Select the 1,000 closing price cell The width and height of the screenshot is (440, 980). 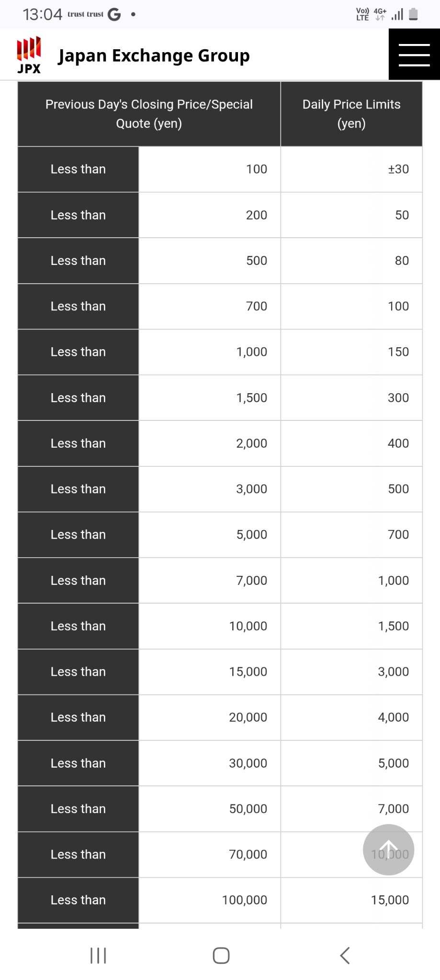209,352
